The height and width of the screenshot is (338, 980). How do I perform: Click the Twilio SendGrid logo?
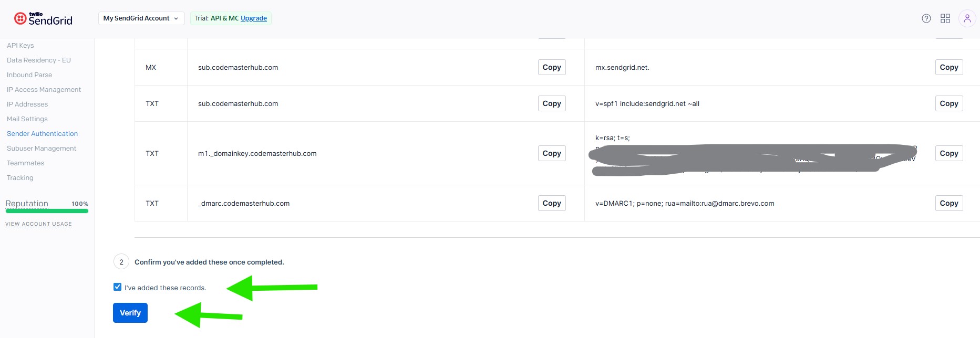point(43,19)
